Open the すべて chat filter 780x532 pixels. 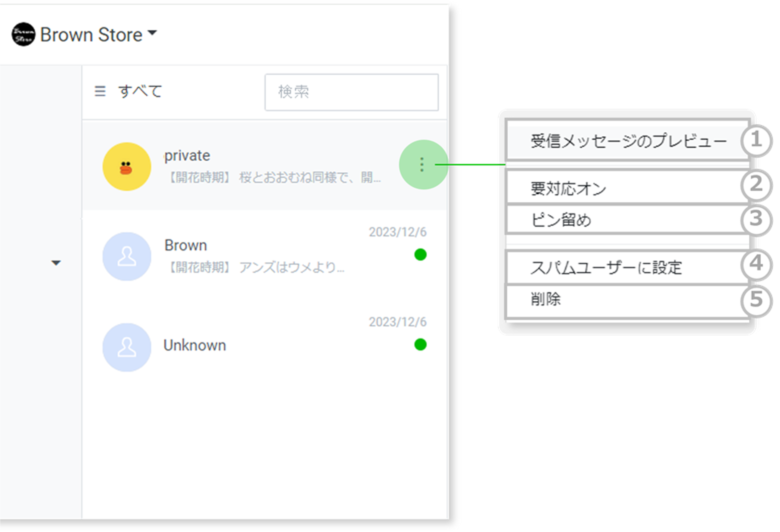coord(140,91)
